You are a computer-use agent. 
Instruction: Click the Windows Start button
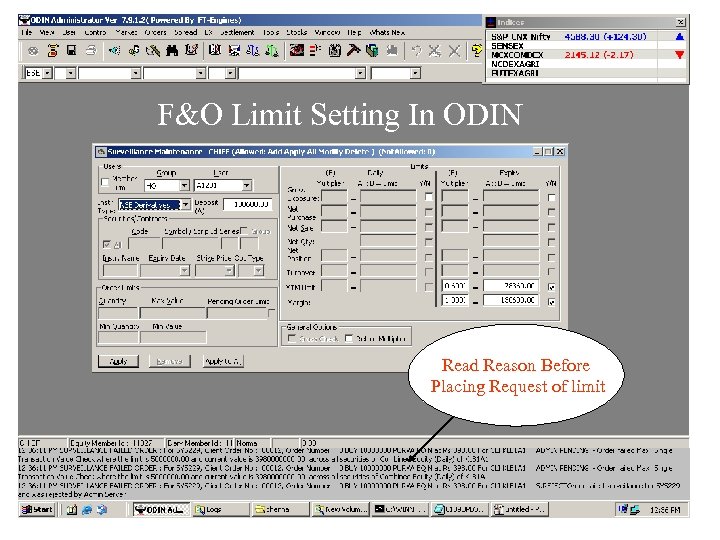point(37,509)
